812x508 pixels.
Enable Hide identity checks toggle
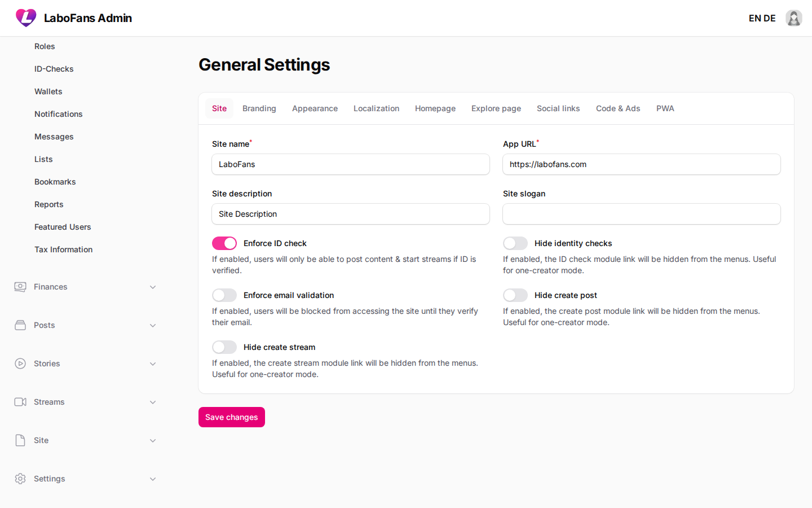515,243
